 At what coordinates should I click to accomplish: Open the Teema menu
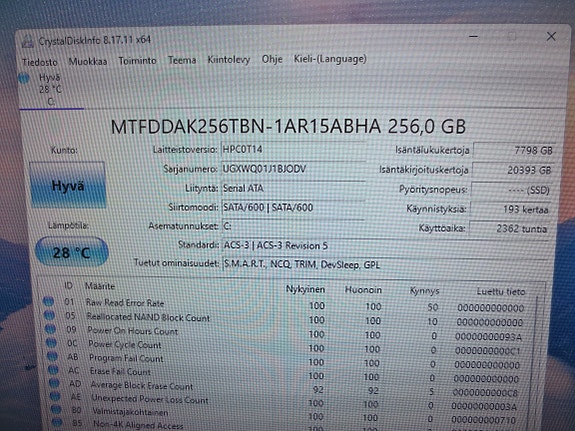pos(182,60)
